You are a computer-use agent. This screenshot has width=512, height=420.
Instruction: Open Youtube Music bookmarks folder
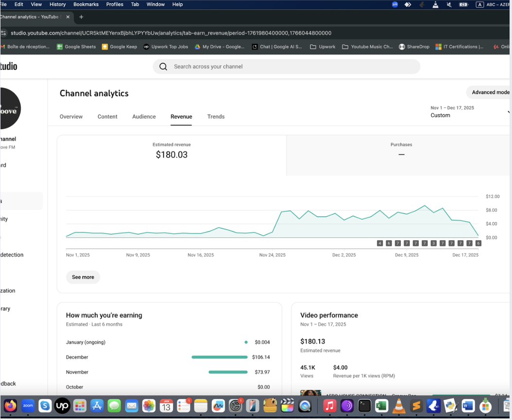click(x=367, y=47)
